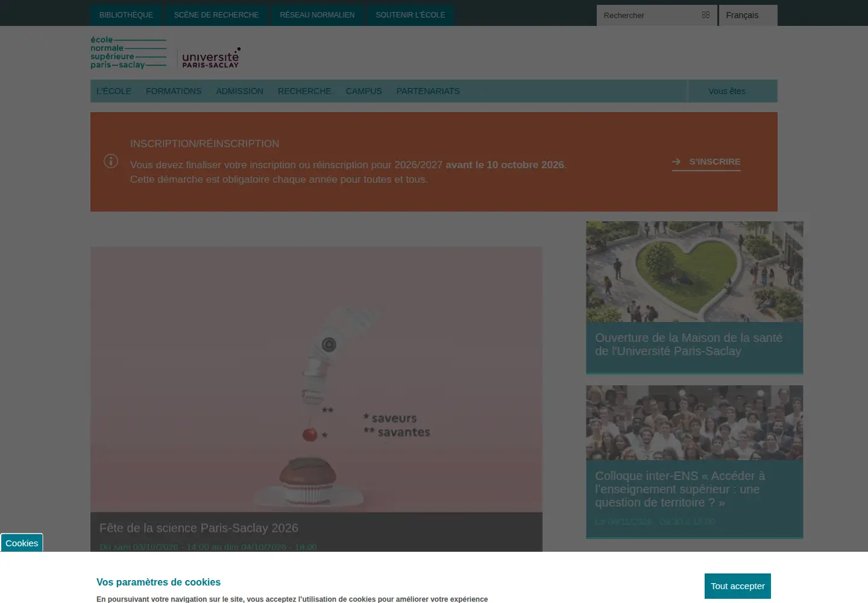The image size is (868, 603).
Task: Click the École normale supérieure Paris-Saclay logo
Action: coord(128,53)
